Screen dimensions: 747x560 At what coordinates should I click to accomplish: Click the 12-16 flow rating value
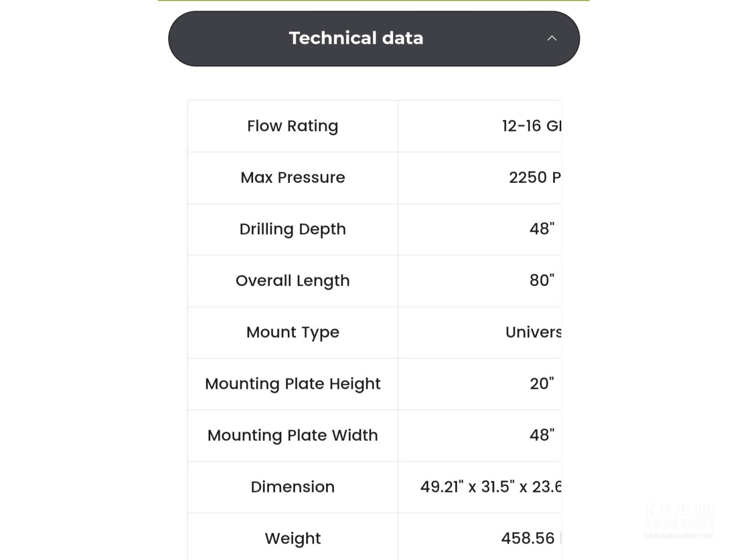pyautogui.click(x=531, y=126)
